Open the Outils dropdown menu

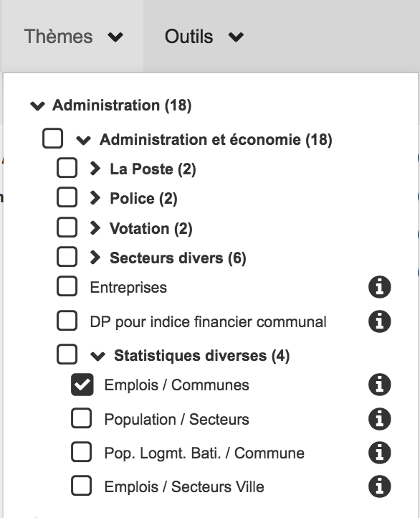204,37
